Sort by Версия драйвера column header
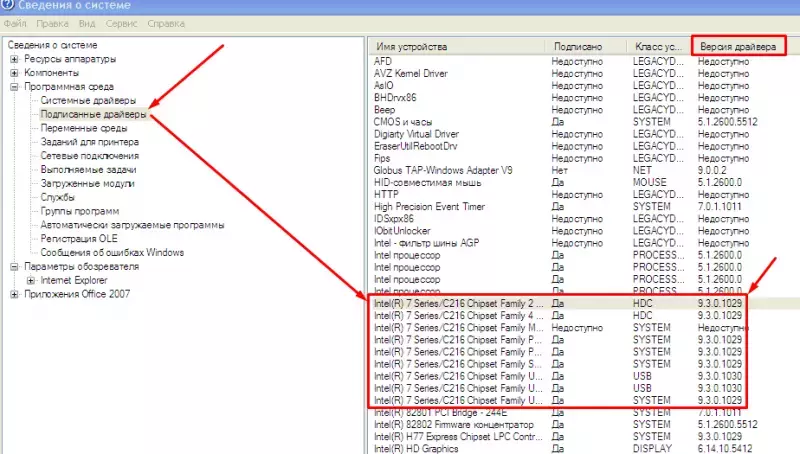Screen dimensions: 800x454 coord(738,46)
